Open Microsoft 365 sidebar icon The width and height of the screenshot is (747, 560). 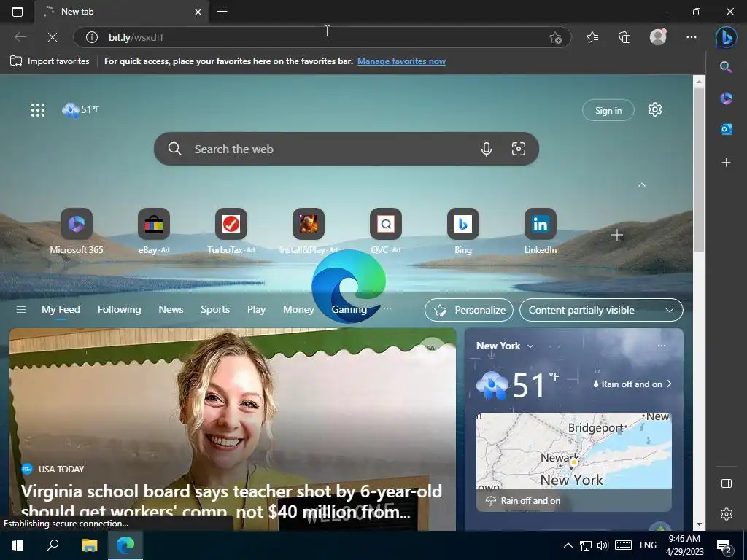(726, 98)
